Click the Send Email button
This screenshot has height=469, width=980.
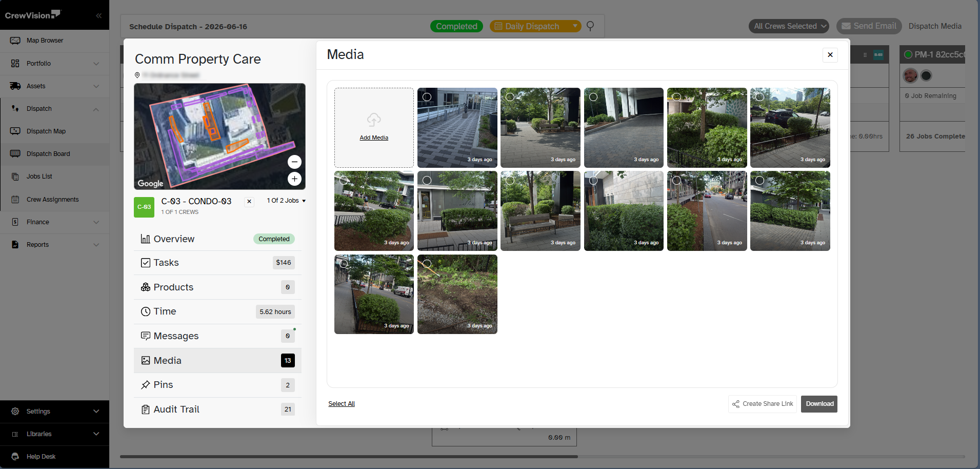click(869, 26)
